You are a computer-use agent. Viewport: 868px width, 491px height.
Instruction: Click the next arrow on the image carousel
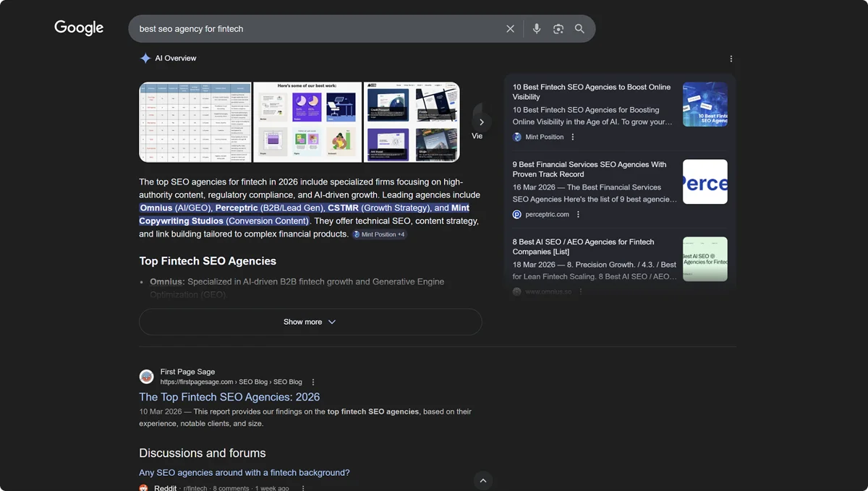tap(482, 121)
